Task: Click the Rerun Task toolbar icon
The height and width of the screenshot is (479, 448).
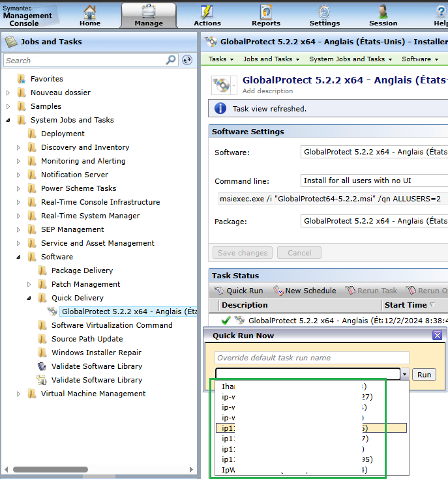Action: coord(350,290)
